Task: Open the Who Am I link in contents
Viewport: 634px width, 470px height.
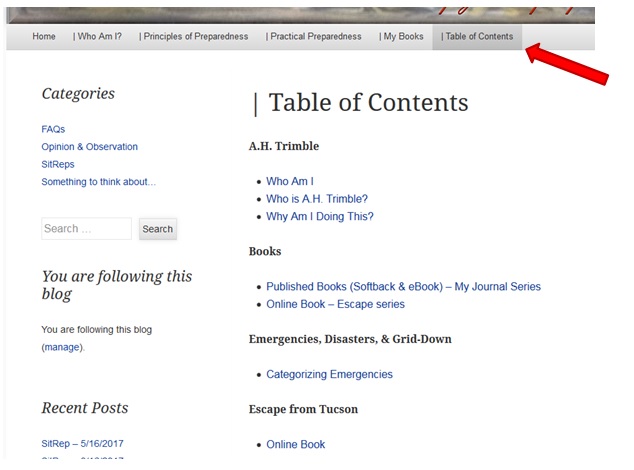Action: pyautogui.click(x=289, y=181)
